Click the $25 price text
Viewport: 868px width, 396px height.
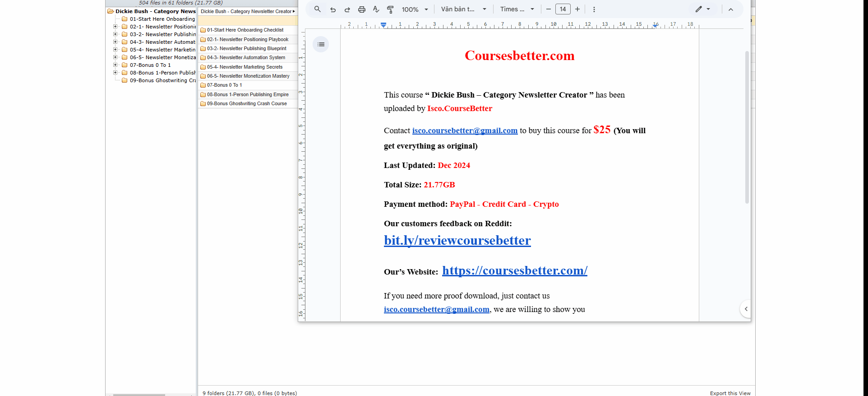click(x=602, y=130)
